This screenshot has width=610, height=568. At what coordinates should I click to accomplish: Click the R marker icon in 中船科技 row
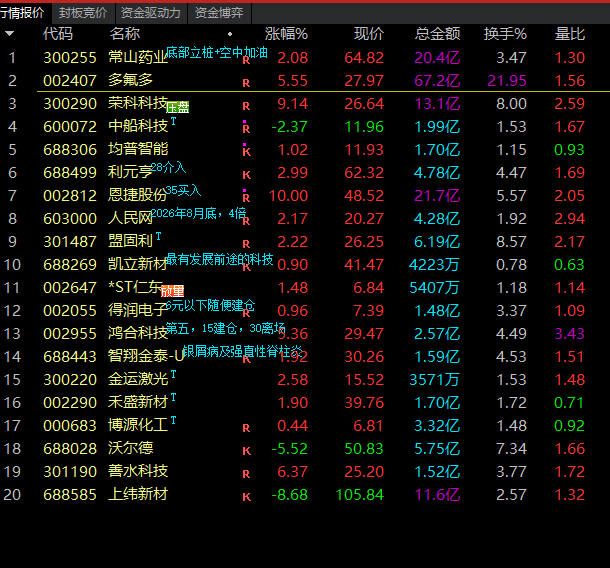point(246,129)
